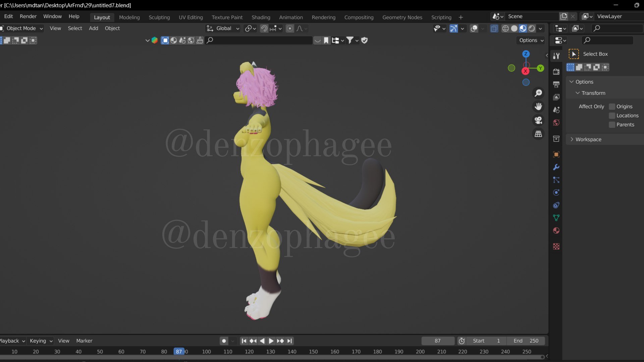The image size is (644, 362).
Task: Click the pan hand viewport gizmo
Action: (x=538, y=107)
